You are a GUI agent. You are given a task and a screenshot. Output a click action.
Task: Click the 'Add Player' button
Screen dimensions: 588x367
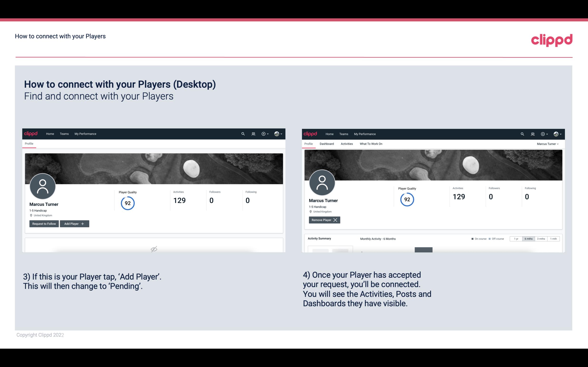click(74, 224)
